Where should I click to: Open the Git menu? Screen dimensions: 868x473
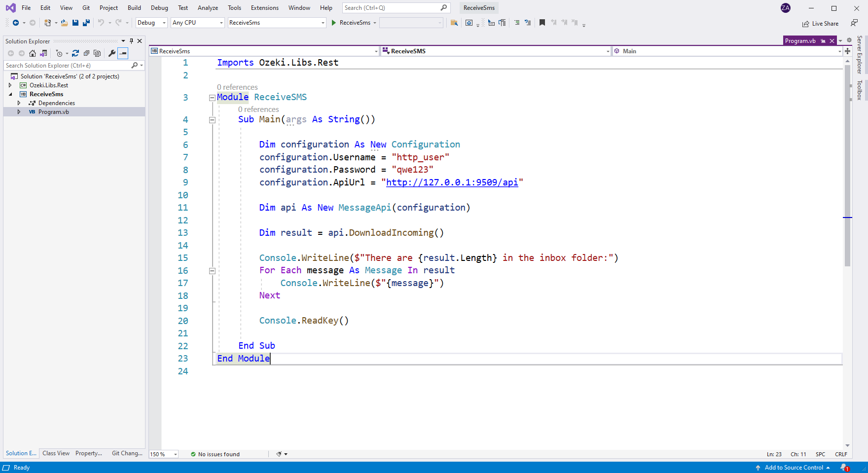click(x=86, y=8)
